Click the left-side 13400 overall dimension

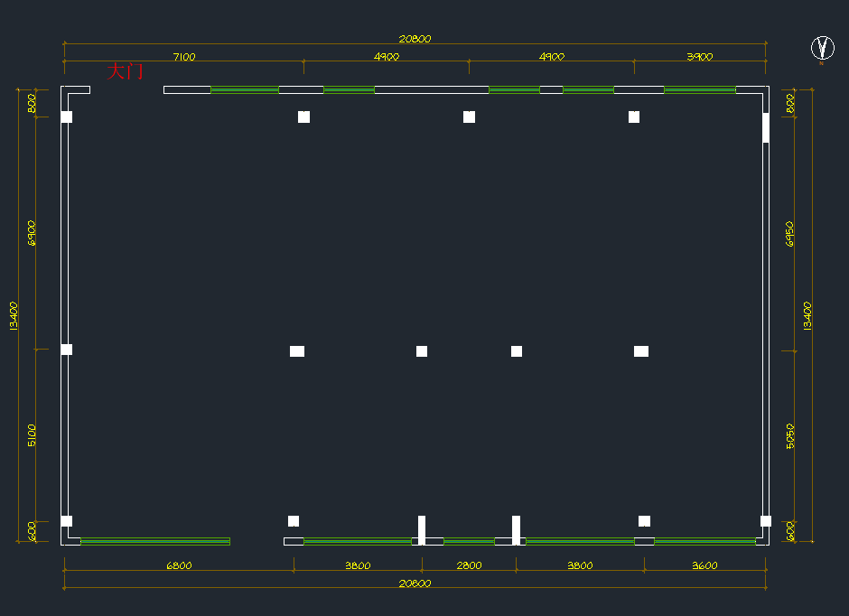point(14,316)
